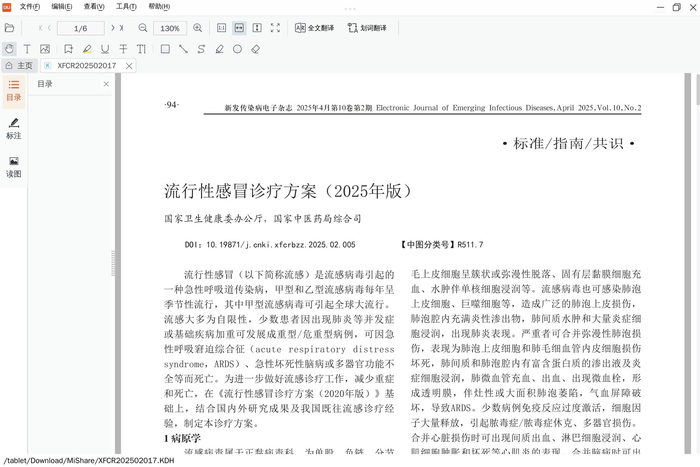Screen dimensions: 700x467
Task: Select the hand pan tool
Action: [x=10, y=48]
